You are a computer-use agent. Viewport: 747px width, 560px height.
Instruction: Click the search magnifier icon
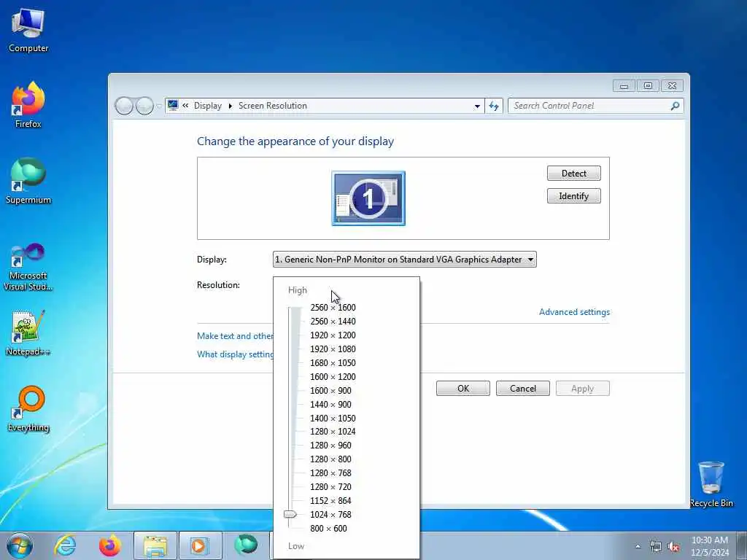(675, 106)
